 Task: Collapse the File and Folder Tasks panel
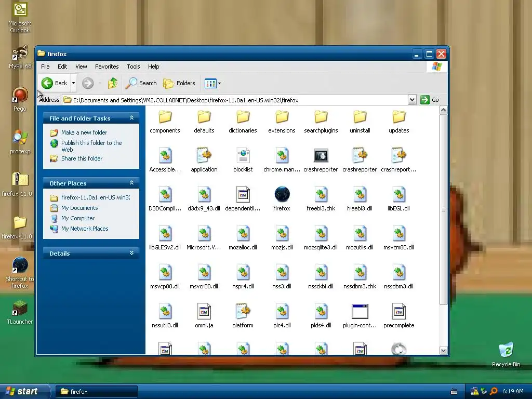[x=131, y=118]
